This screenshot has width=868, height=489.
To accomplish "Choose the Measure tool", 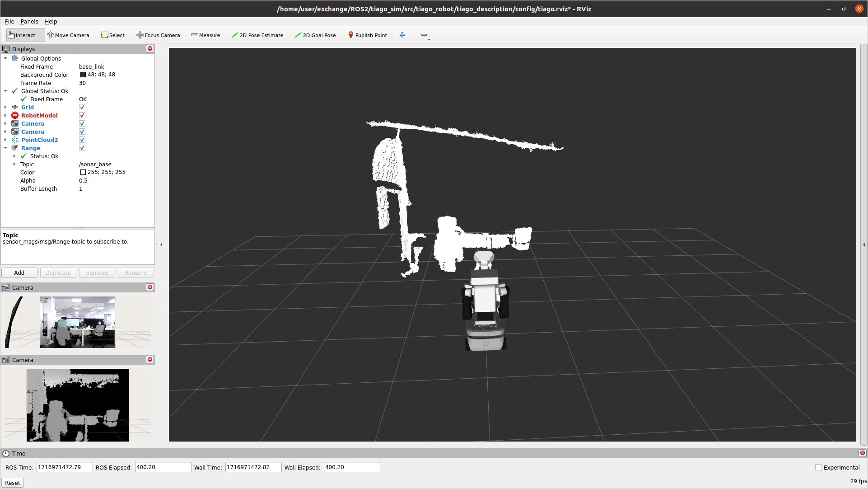I will coord(205,35).
